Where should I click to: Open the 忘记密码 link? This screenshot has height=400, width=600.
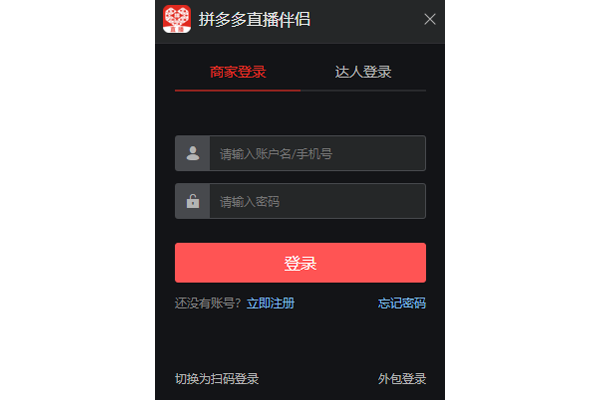(x=402, y=303)
